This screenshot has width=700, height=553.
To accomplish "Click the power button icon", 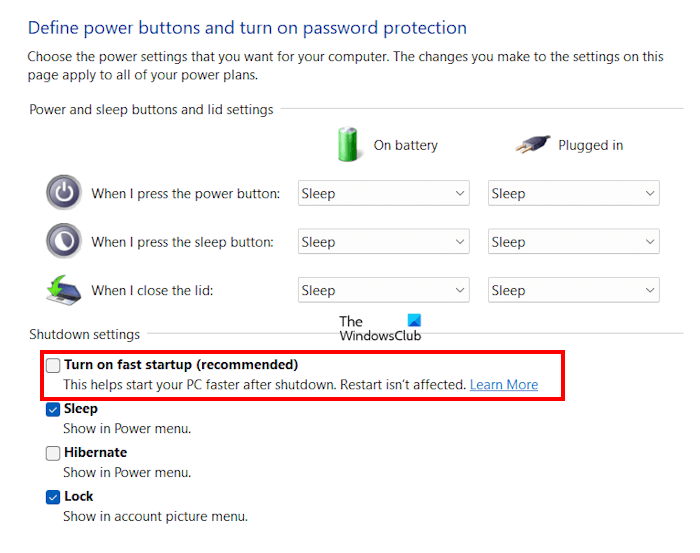I will [x=64, y=193].
